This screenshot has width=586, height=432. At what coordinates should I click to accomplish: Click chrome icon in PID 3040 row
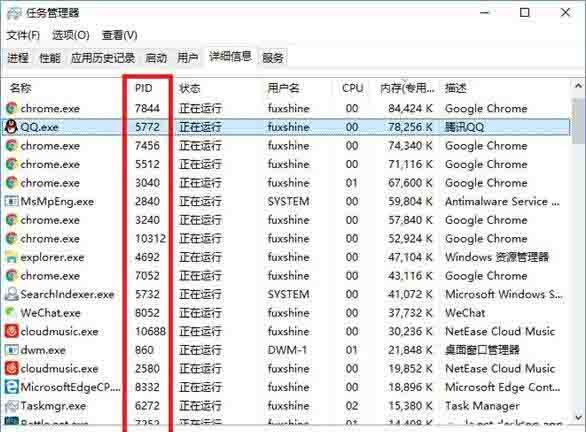(x=12, y=183)
